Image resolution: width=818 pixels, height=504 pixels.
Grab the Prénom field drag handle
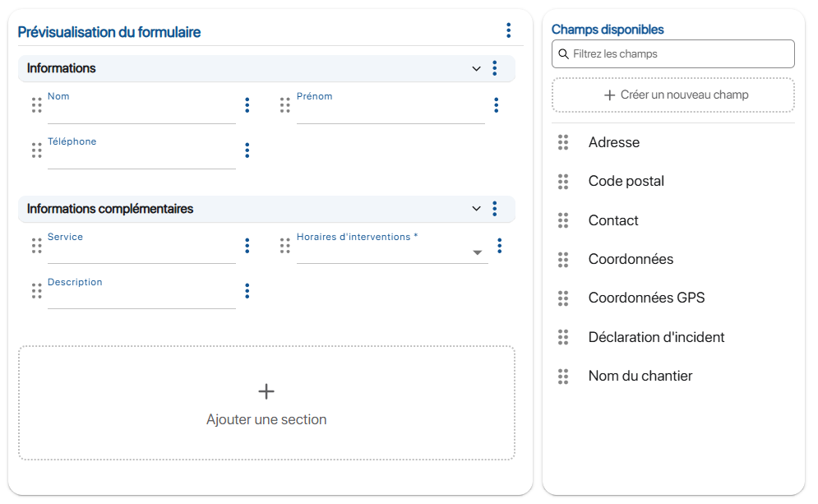tap(284, 105)
